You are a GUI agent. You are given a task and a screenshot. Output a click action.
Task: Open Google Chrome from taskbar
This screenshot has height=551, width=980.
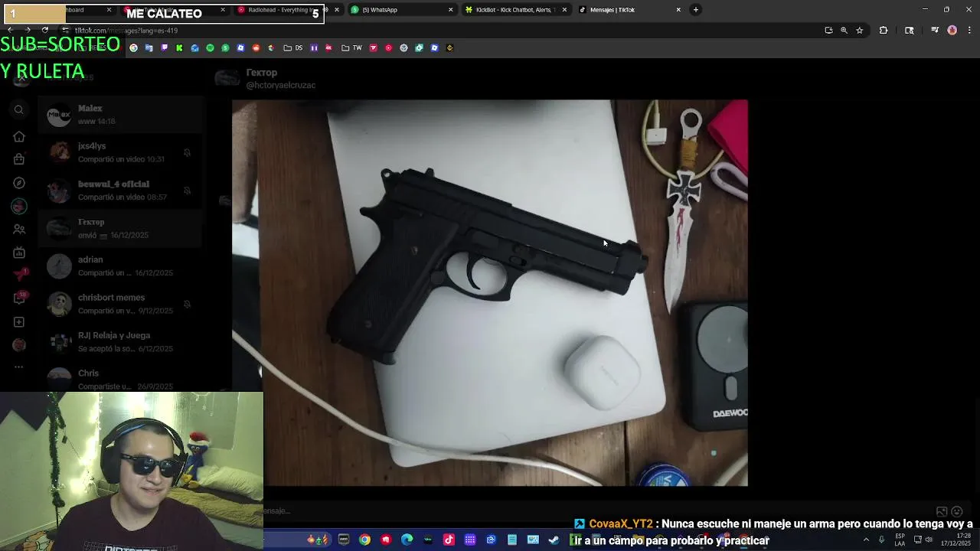click(364, 540)
